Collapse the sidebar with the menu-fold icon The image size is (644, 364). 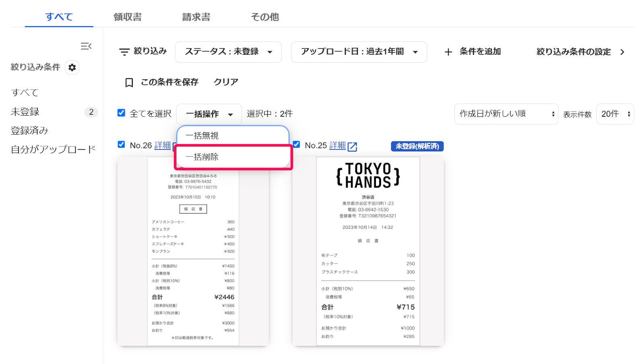tap(86, 46)
